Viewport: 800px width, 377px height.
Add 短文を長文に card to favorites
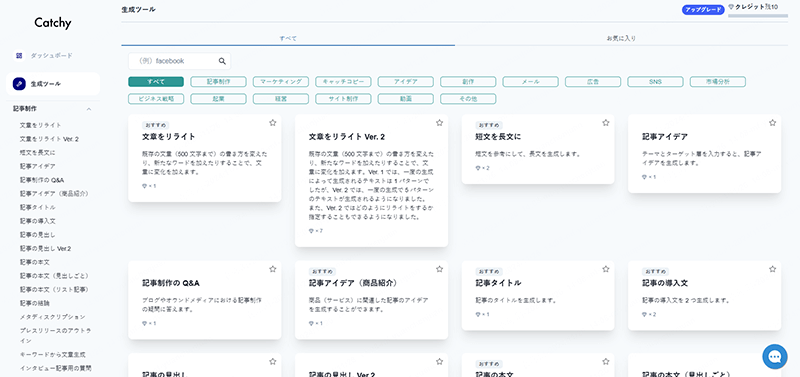pyautogui.click(x=606, y=122)
